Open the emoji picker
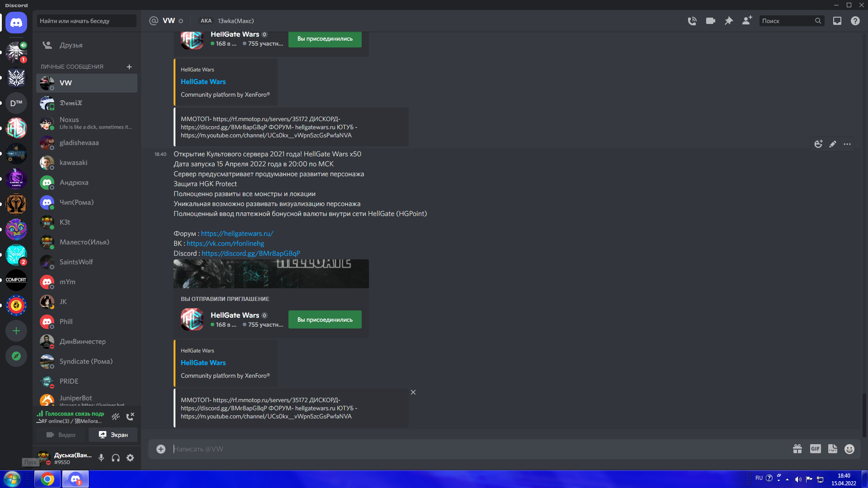868x488 pixels. (849, 449)
